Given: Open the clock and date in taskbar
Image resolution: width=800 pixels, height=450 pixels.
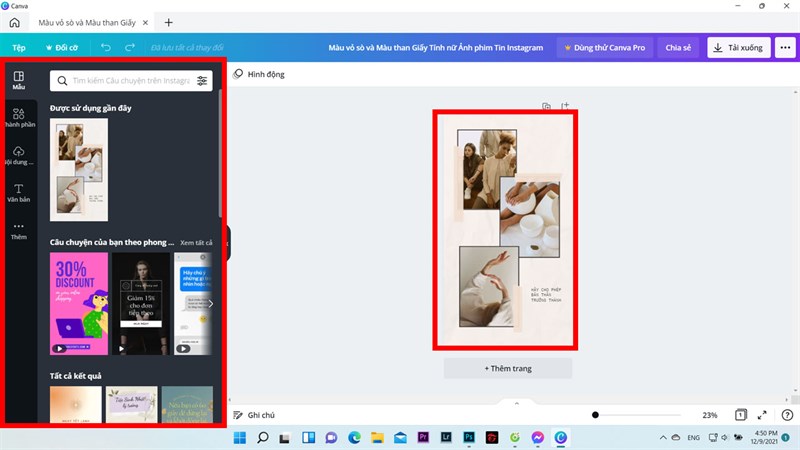Looking at the screenshot, I should click(764, 437).
